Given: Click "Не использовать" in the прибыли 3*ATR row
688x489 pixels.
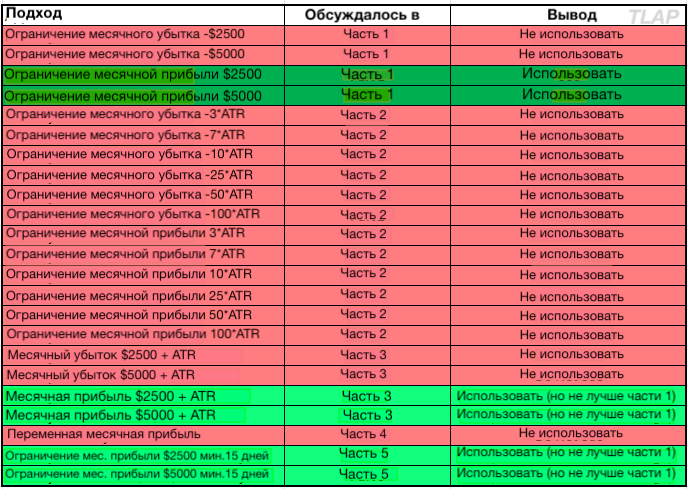Looking at the screenshot, I should pos(572,234).
